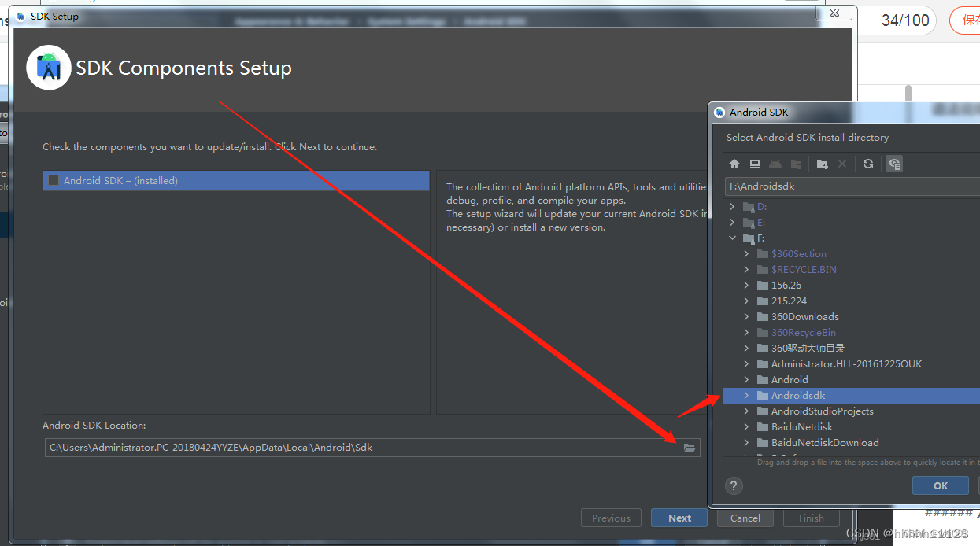The image size is (980, 546).
Task: Confirm directory with OK button
Action: 941,485
